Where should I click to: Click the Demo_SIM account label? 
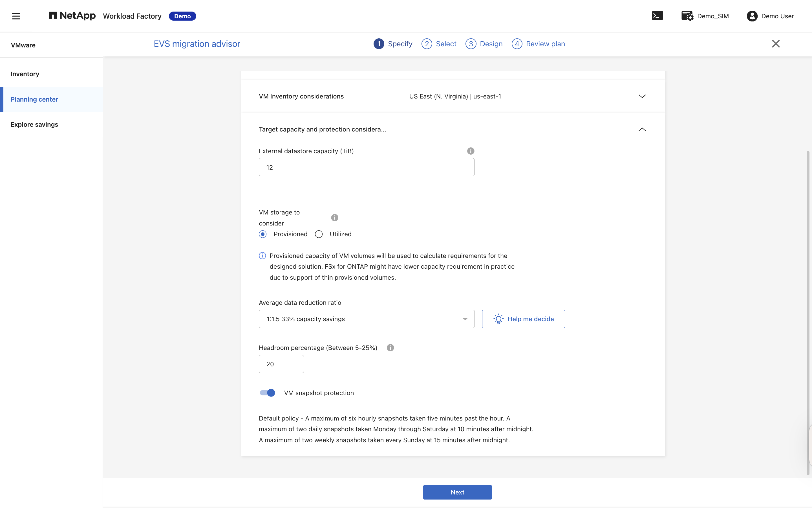pos(713,16)
